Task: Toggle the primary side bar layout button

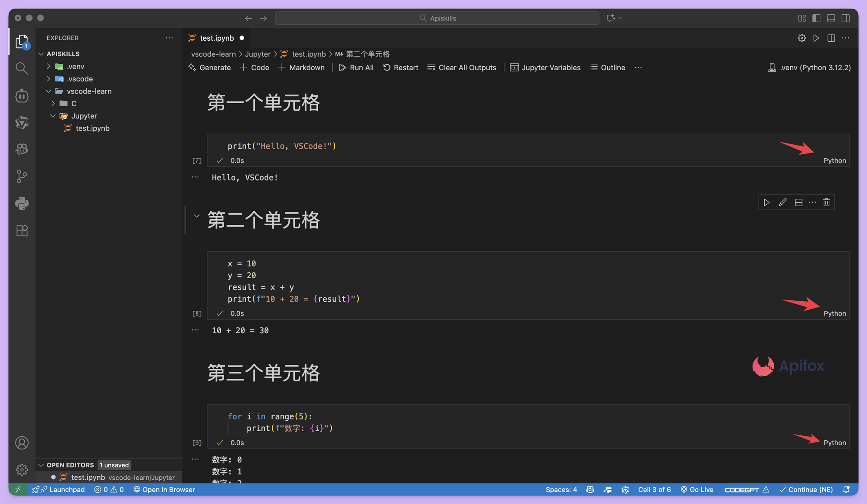Action: [x=816, y=18]
